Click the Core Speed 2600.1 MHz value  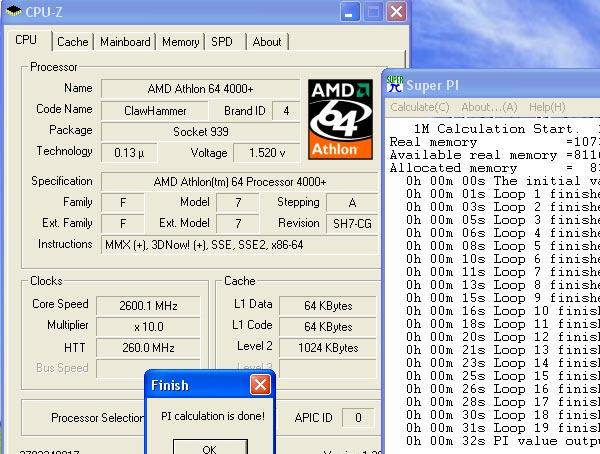[x=148, y=305]
